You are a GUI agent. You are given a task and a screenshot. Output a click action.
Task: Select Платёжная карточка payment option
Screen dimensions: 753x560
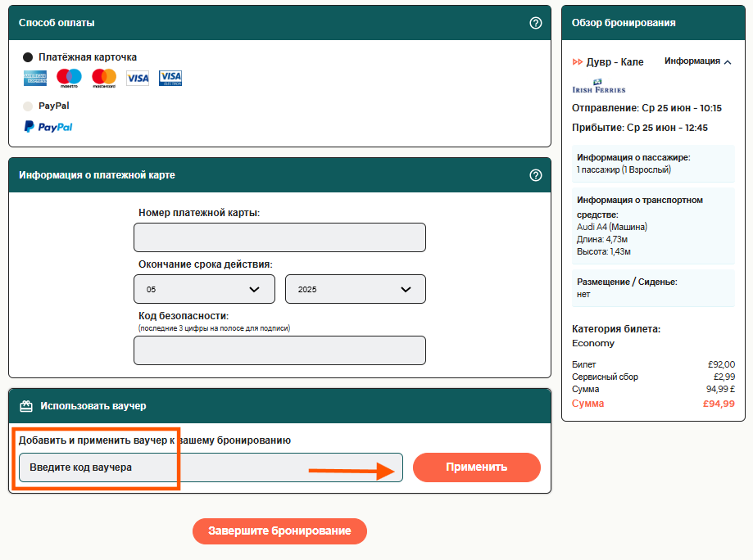point(28,57)
